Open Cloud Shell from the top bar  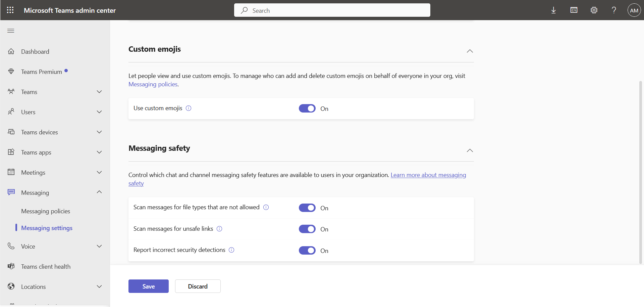[x=574, y=10]
